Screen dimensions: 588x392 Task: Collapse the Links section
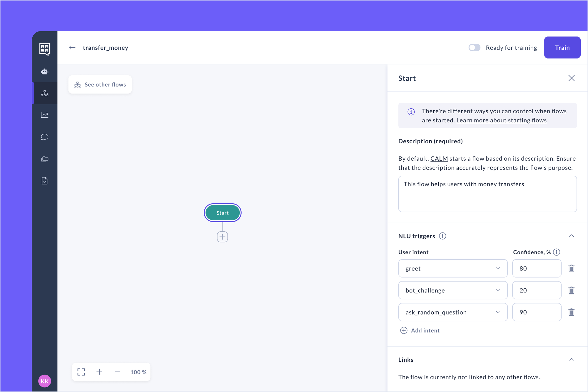click(571, 360)
